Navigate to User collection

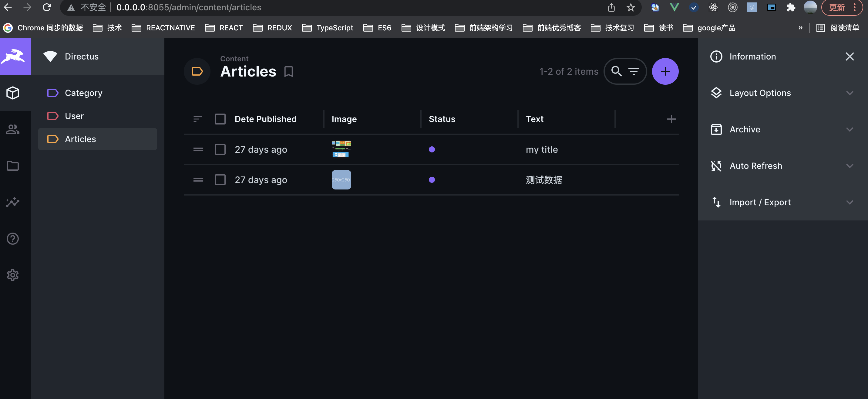tap(75, 115)
